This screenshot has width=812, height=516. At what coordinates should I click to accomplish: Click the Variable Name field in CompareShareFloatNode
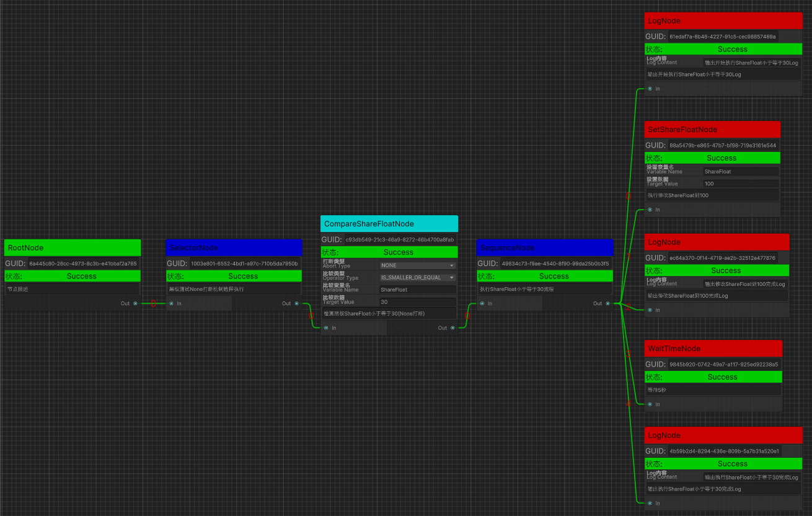[417, 290]
